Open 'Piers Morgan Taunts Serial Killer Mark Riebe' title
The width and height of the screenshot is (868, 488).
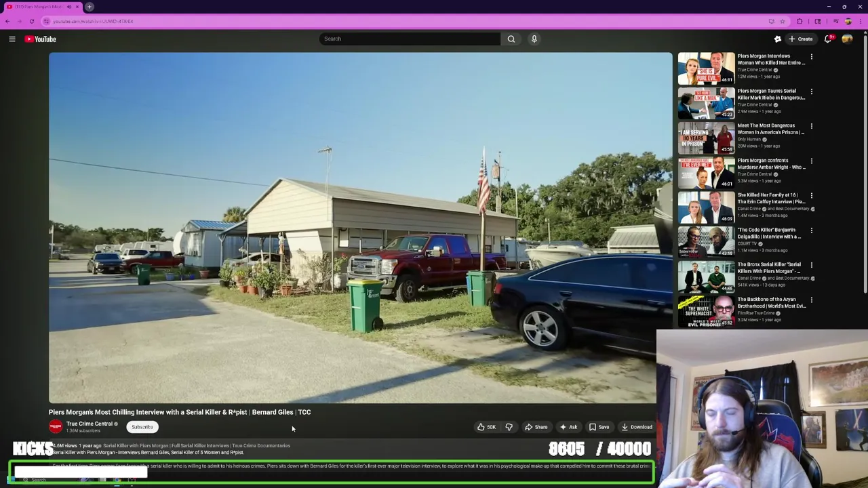[771, 94]
